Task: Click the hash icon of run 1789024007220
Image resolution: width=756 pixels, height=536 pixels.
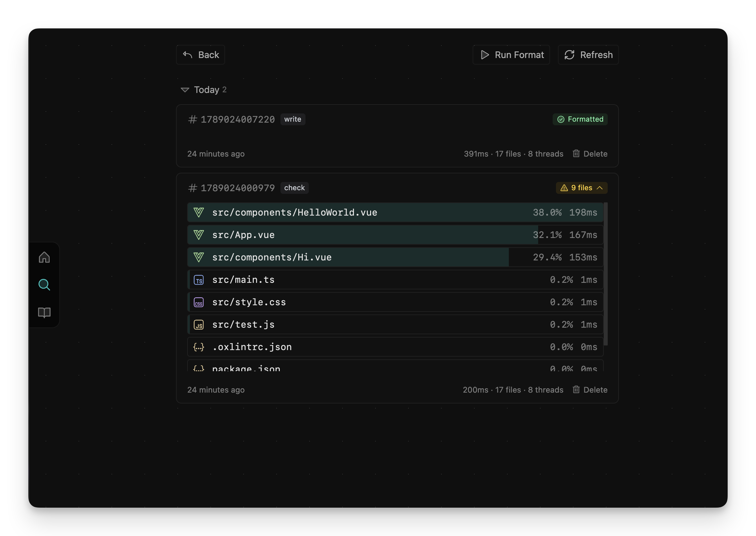Action: pos(193,119)
